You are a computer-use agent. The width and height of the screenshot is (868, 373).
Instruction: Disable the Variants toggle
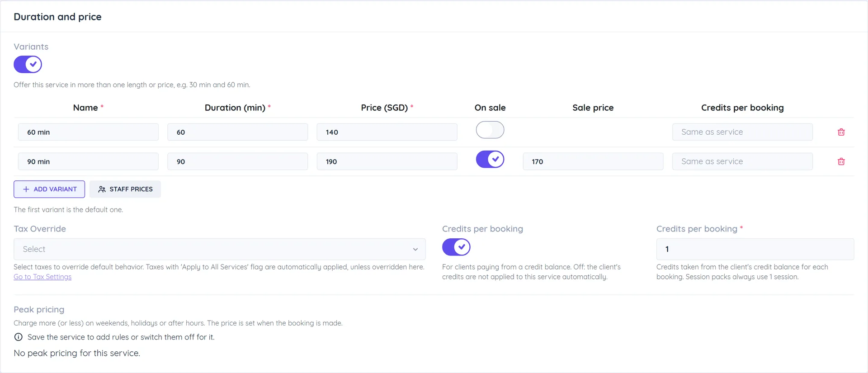coord(28,64)
